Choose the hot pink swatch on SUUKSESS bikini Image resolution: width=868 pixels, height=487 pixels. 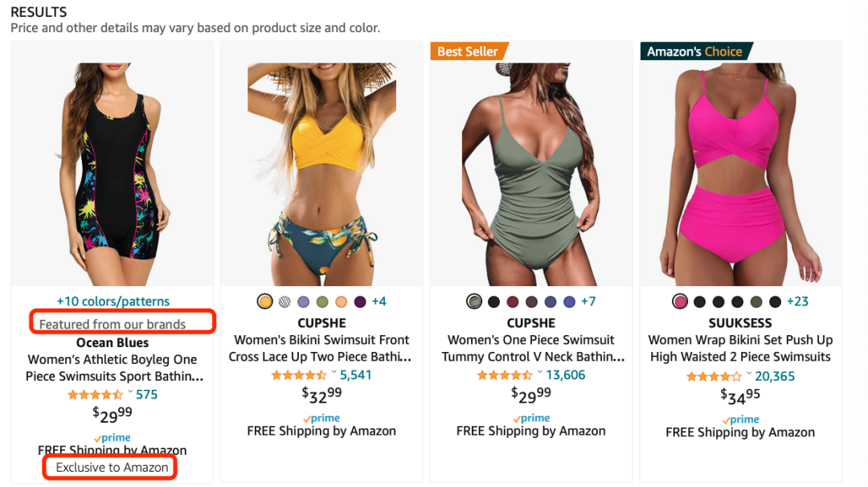680,302
